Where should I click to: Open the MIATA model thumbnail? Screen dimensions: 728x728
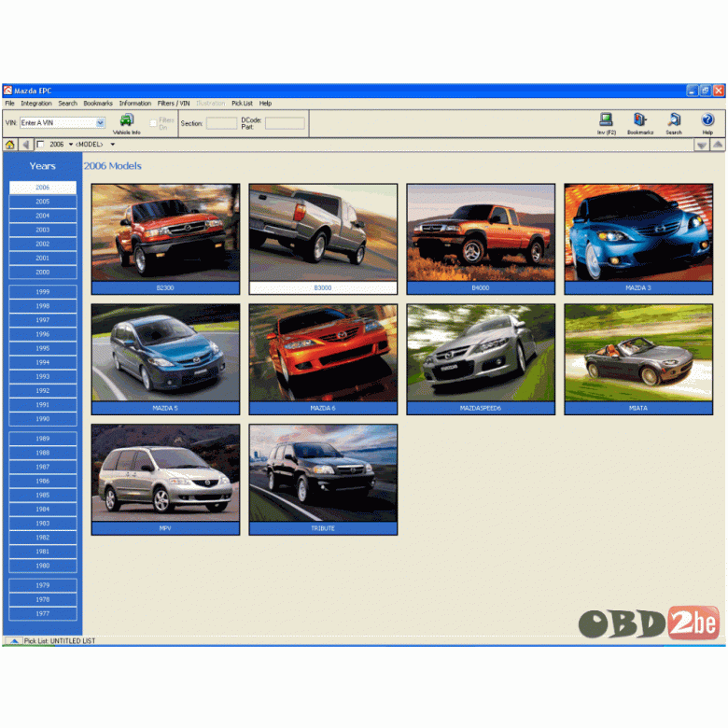[638, 359]
